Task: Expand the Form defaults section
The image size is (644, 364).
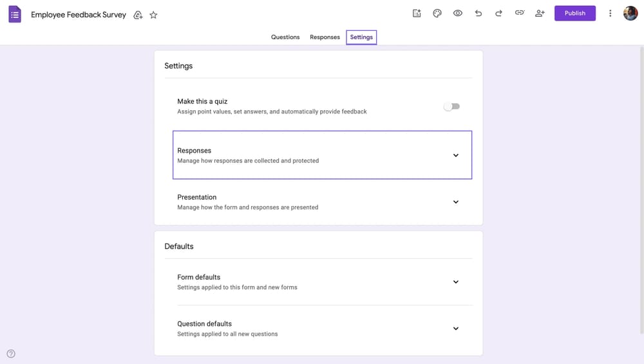Action: (455, 282)
